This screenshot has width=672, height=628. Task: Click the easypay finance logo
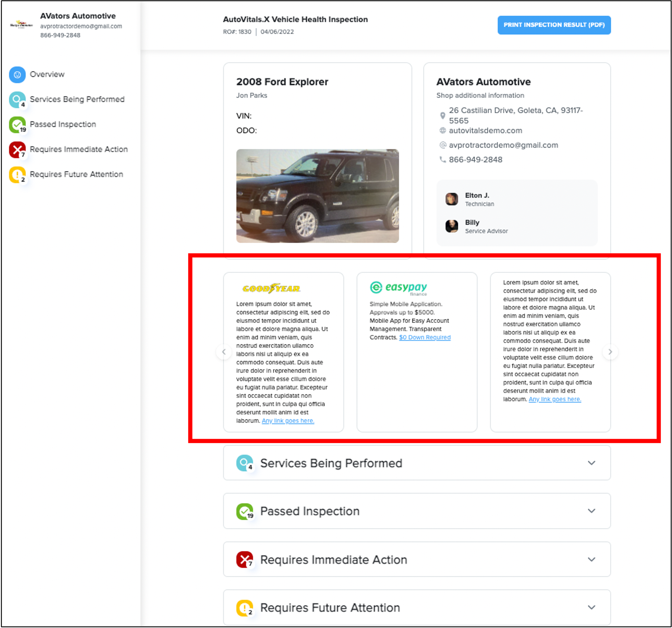click(x=398, y=288)
